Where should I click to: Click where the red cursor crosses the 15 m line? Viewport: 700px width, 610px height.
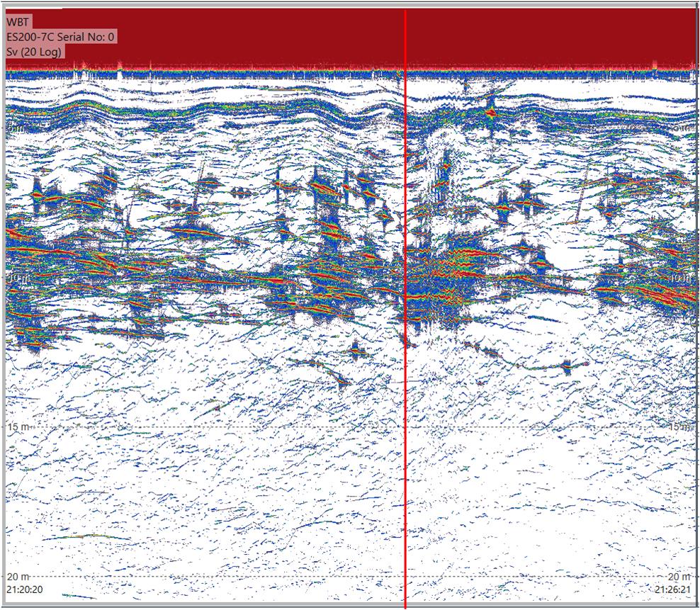(405, 426)
